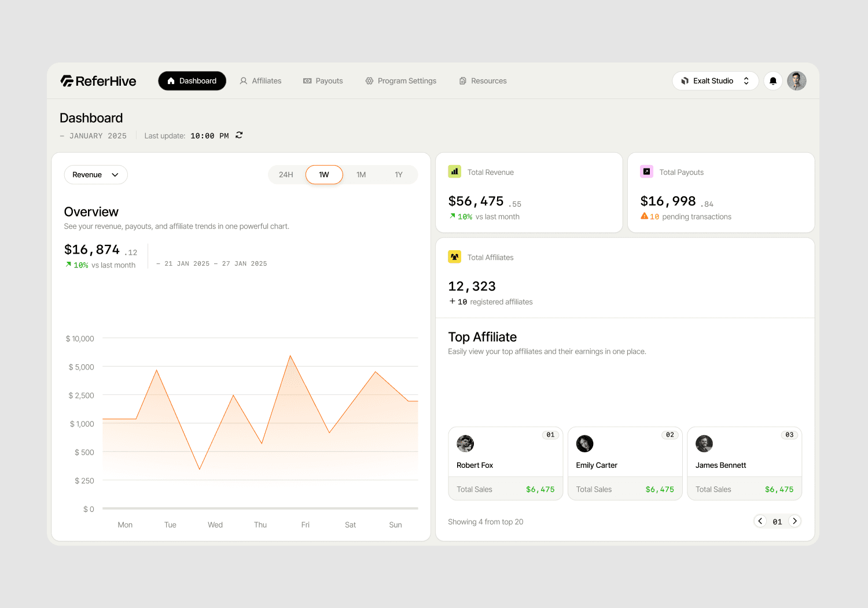Expand the user avatar menu

(x=797, y=80)
